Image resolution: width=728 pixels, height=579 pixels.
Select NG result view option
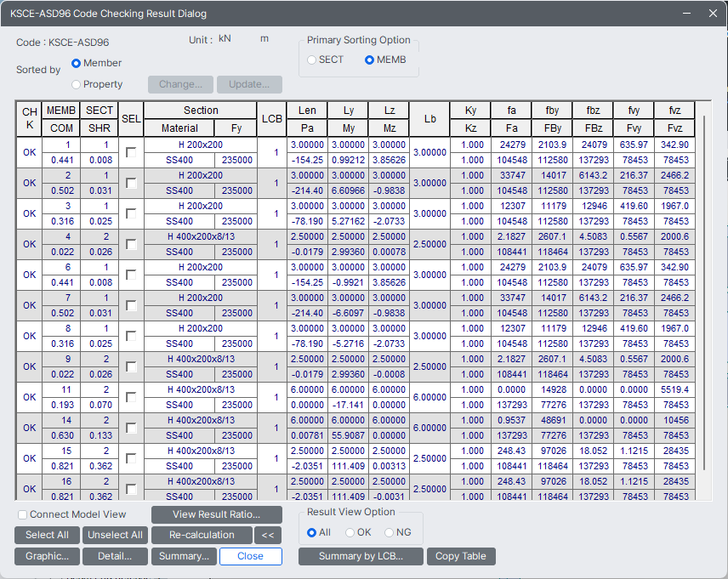[x=389, y=532]
